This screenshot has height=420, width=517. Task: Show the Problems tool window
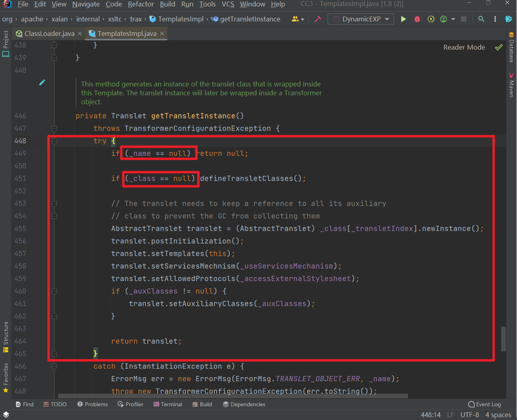point(92,404)
